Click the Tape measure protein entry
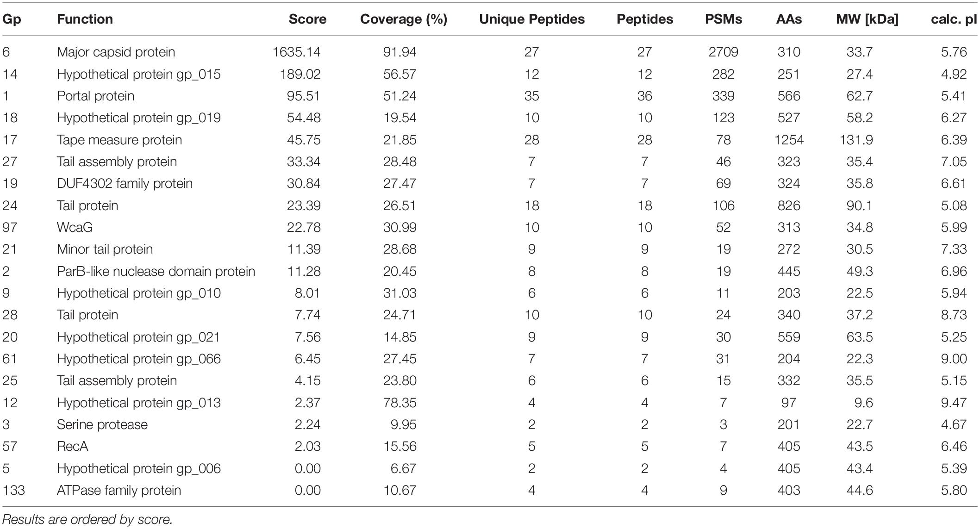980x529 pixels. coord(119,140)
